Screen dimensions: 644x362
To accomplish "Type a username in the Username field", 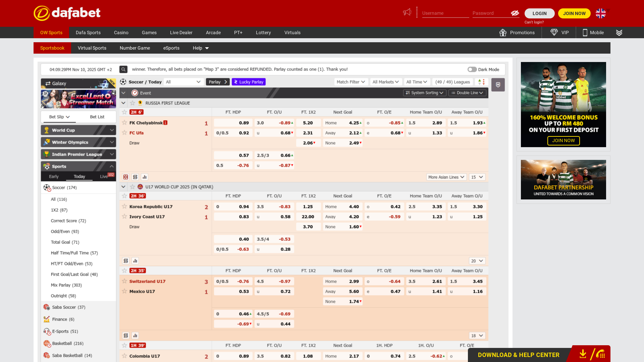I will tap(445, 13).
